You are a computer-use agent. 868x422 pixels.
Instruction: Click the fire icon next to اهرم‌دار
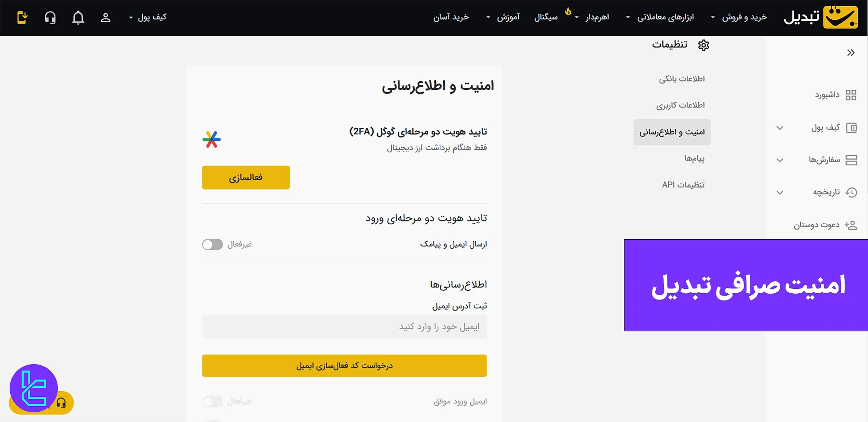[568, 11]
